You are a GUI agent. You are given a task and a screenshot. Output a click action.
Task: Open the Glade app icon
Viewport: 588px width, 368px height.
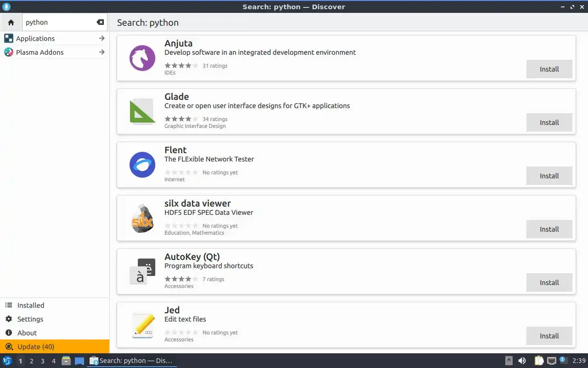pos(142,111)
